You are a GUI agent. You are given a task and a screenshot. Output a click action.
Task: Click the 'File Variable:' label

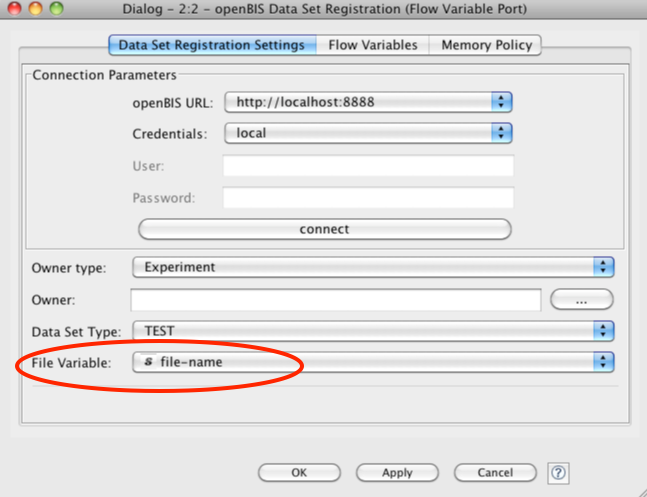71,363
